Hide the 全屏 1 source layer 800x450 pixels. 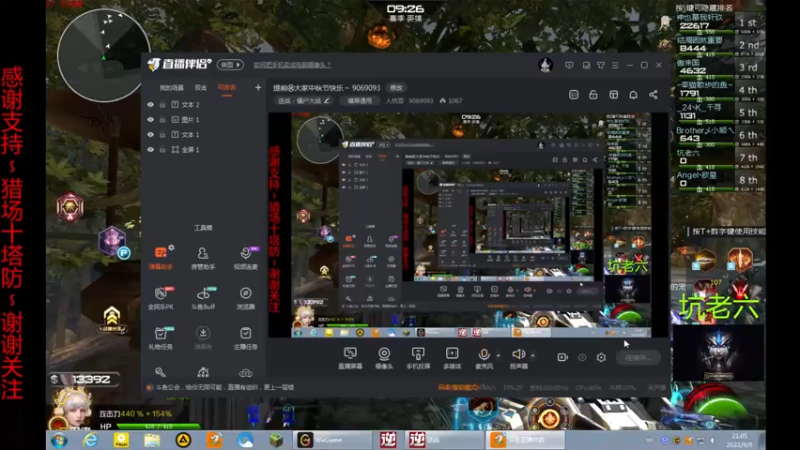coord(150,149)
